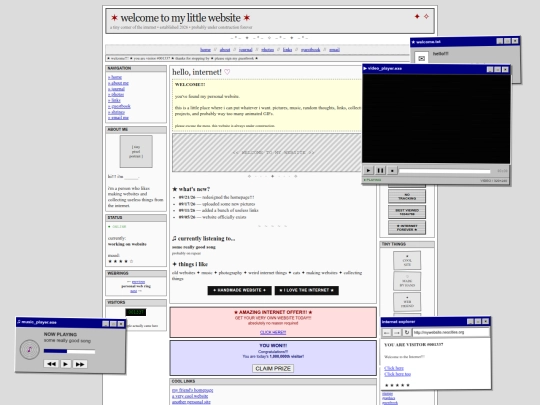
Task: Click the 'CLAIM PRIZE' button
Action: tap(273, 368)
